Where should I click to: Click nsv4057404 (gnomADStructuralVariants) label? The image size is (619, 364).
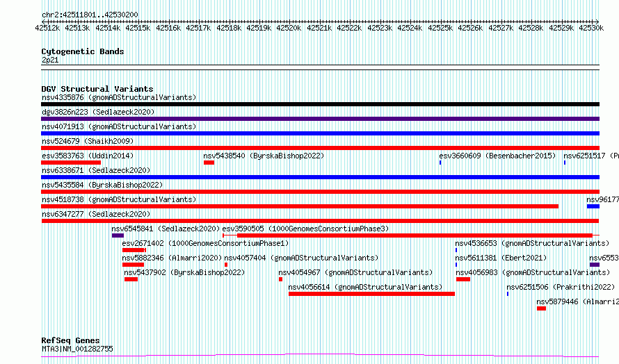point(301,258)
